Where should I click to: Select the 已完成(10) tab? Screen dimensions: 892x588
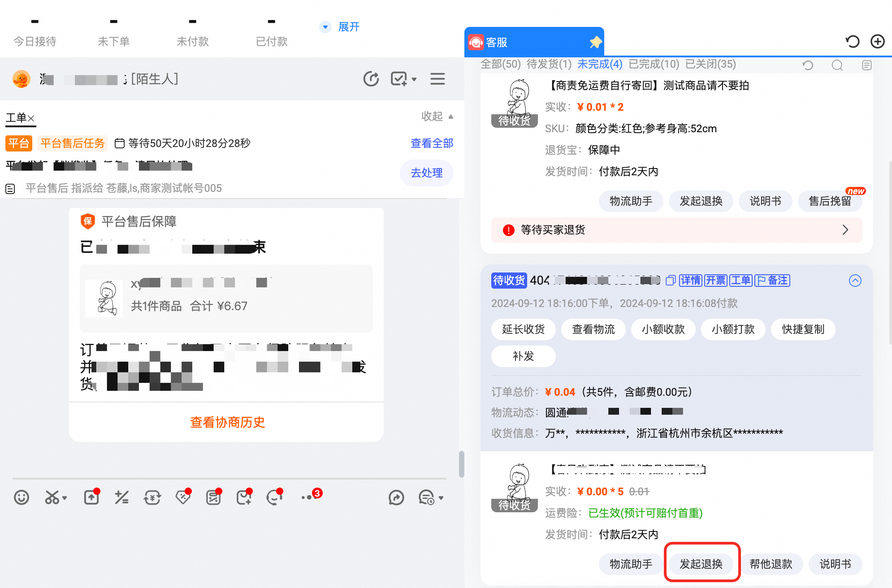[654, 64]
